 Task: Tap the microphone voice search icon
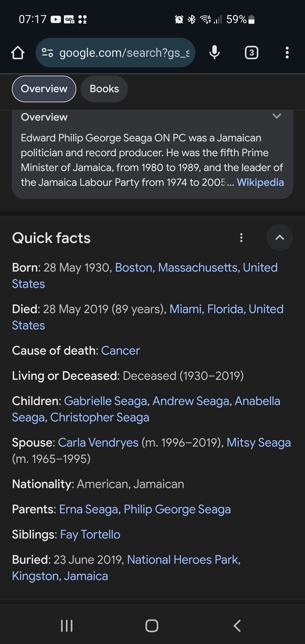coord(214,53)
